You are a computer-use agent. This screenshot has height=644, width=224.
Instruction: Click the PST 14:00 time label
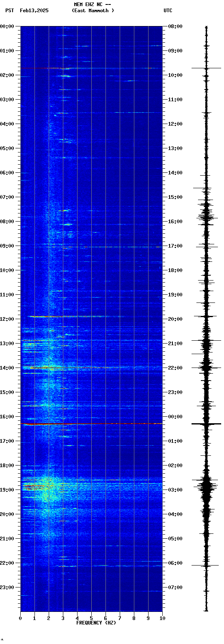(7, 368)
